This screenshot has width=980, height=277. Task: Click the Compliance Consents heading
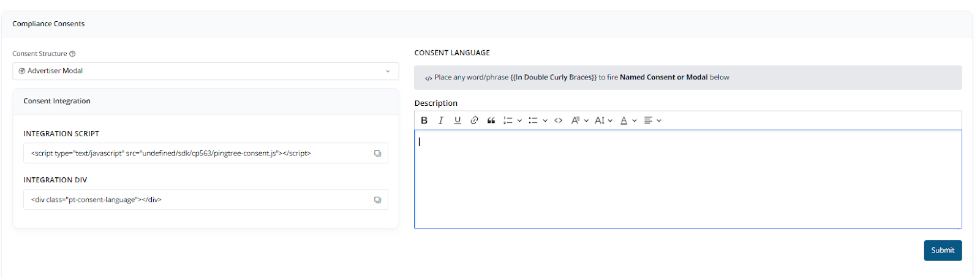click(x=48, y=24)
